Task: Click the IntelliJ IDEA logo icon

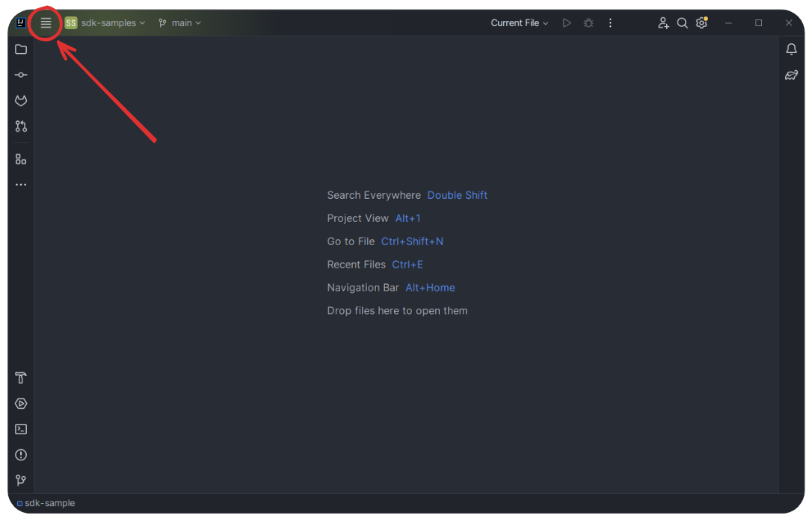Action: click(x=21, y=22)
